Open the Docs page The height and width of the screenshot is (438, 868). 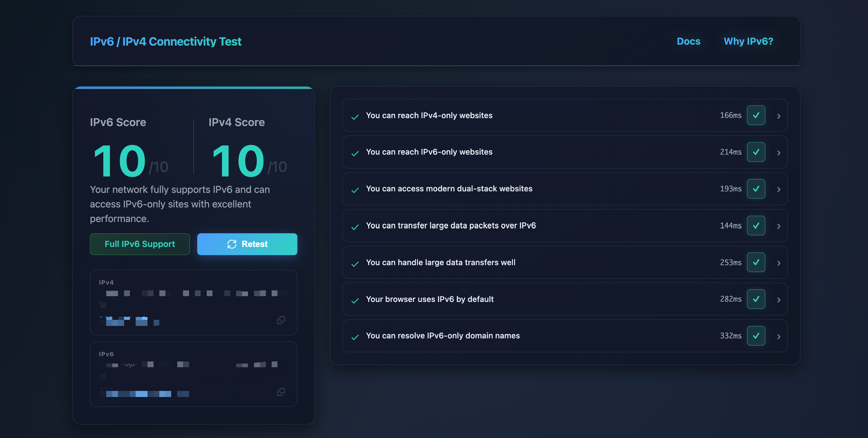[688, 41]
